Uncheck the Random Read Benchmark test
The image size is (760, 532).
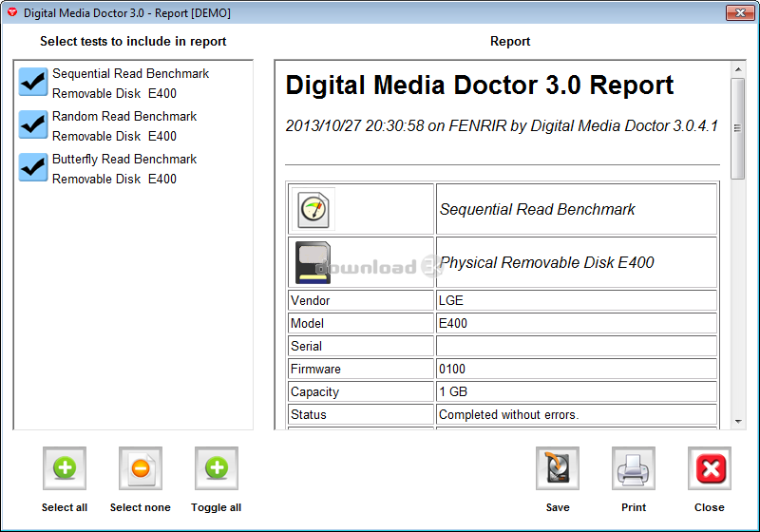[33, 124]
